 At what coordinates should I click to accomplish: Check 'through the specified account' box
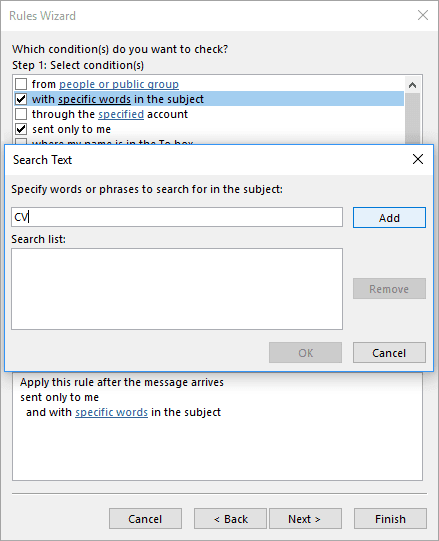21,114
